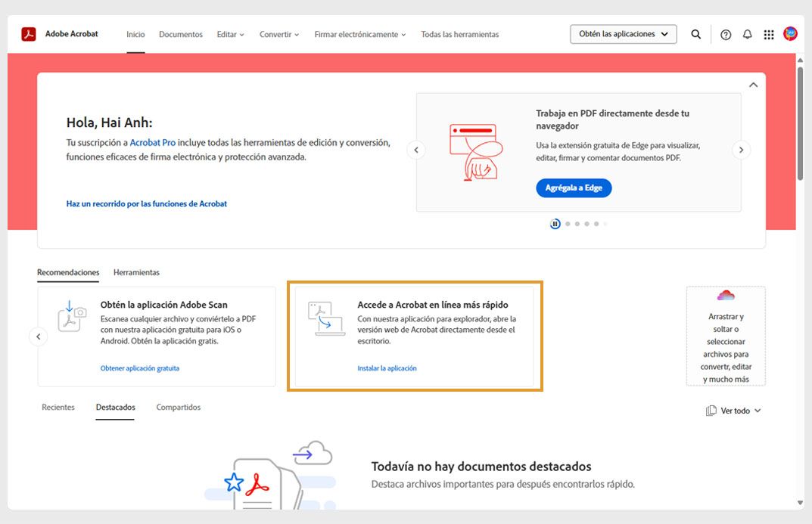The image size is (812, 524).
Task: Click the help question mark icon
Action: click(x=726, y=34)
